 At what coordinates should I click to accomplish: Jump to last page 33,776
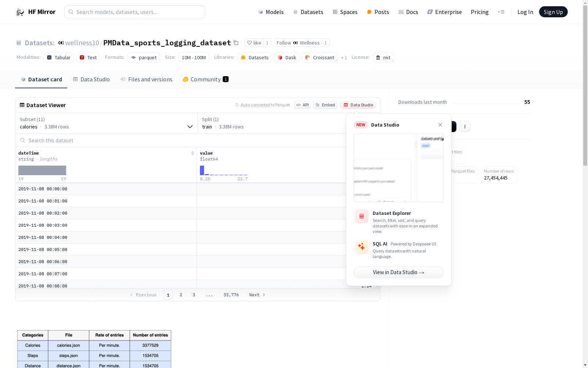[x=231, y=295]
